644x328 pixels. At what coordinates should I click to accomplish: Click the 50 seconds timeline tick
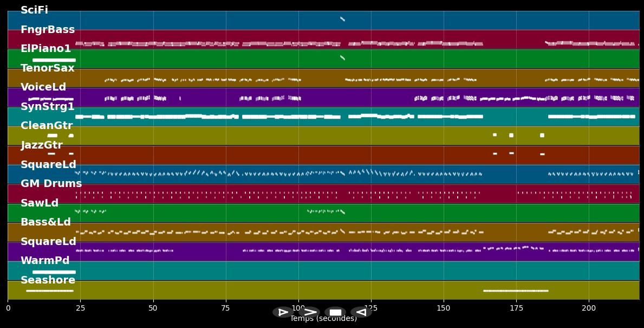click(x=153, y=308)
